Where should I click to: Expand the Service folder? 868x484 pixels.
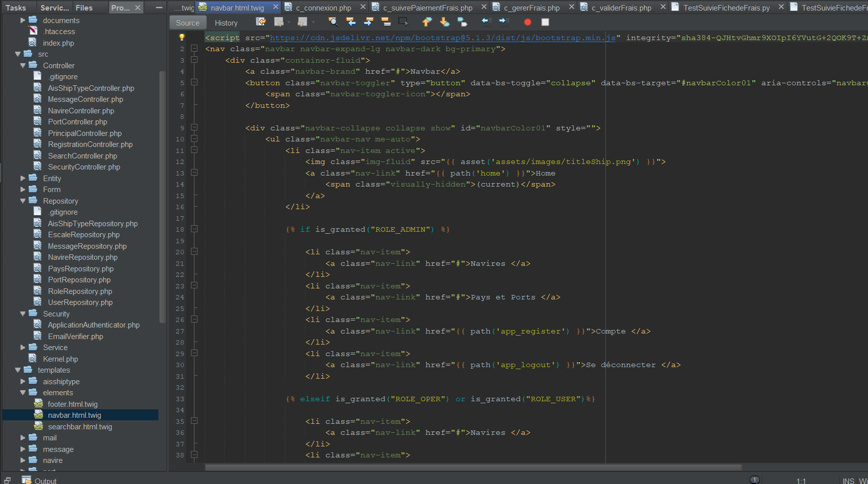click(23, 347)
